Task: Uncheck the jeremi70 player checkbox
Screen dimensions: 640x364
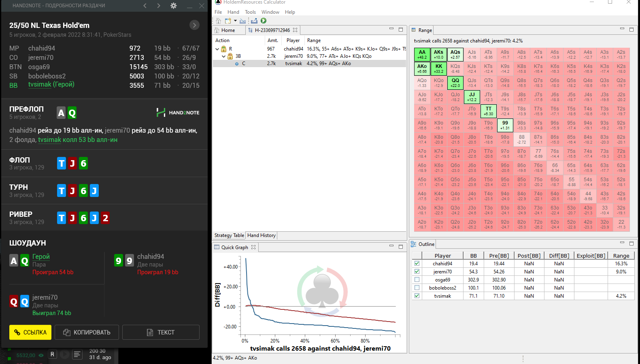Action: pyautogui.click(x=417, y=271)
